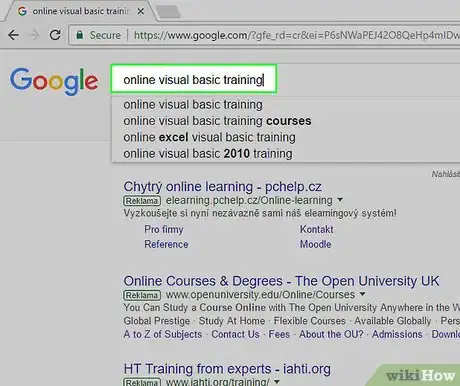
Task: Open the 'Moodle' sitelink
Action: tap(315, 244)
